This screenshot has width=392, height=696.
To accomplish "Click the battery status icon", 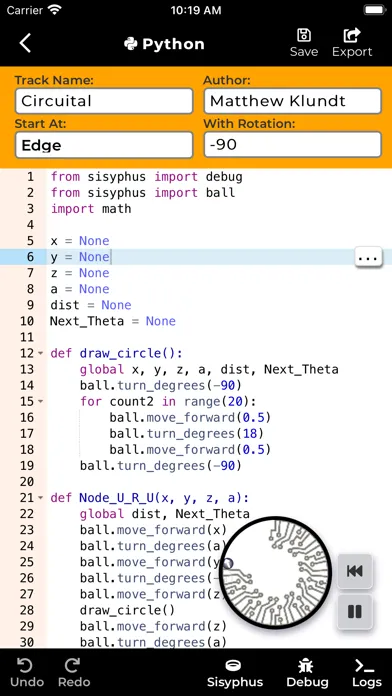I will point(374,10).
